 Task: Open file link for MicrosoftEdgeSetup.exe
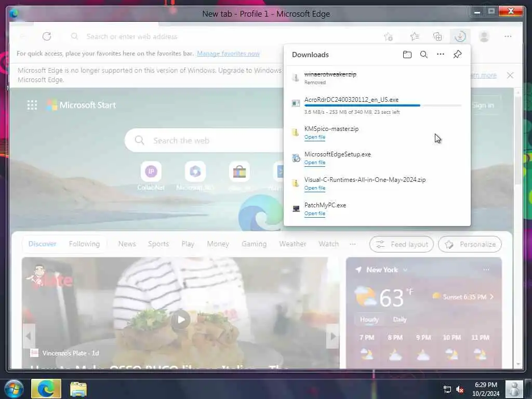(315, 163)
